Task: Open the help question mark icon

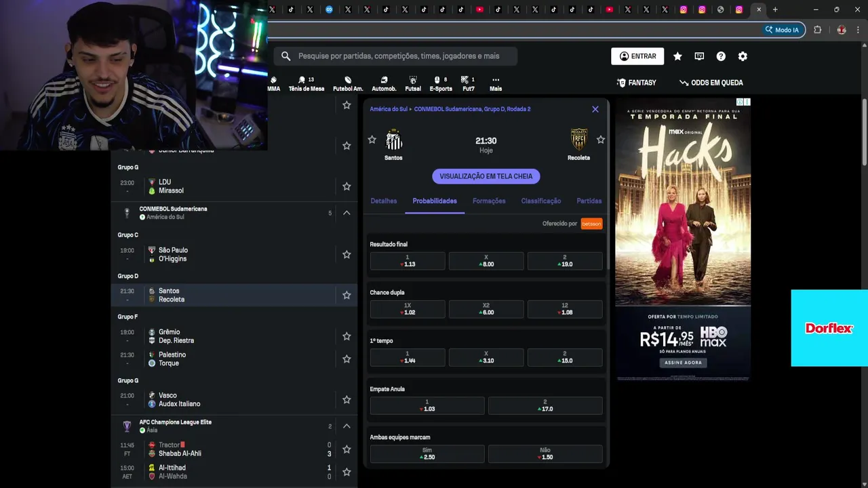Action: (721, 56)
